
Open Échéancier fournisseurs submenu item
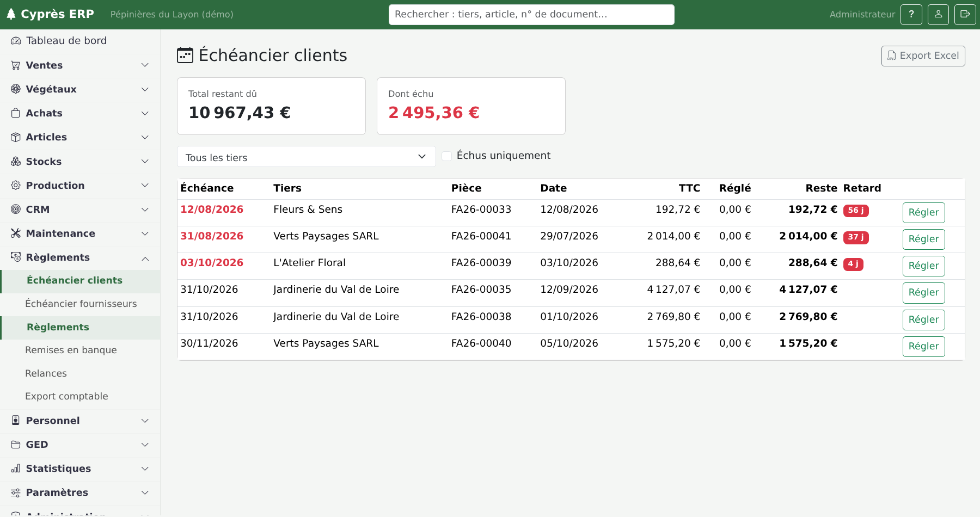point(80,304)
